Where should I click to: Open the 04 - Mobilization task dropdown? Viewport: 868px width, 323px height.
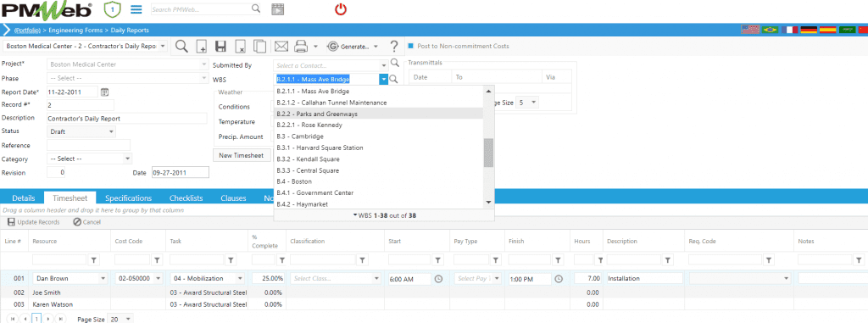(x=240, y=279)
